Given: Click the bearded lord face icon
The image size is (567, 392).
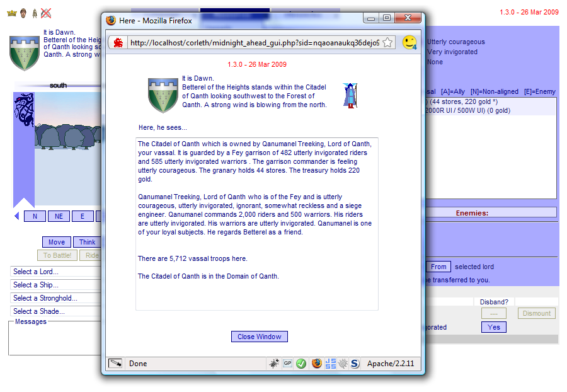Looking at the screenshot, I should [23, 13].
